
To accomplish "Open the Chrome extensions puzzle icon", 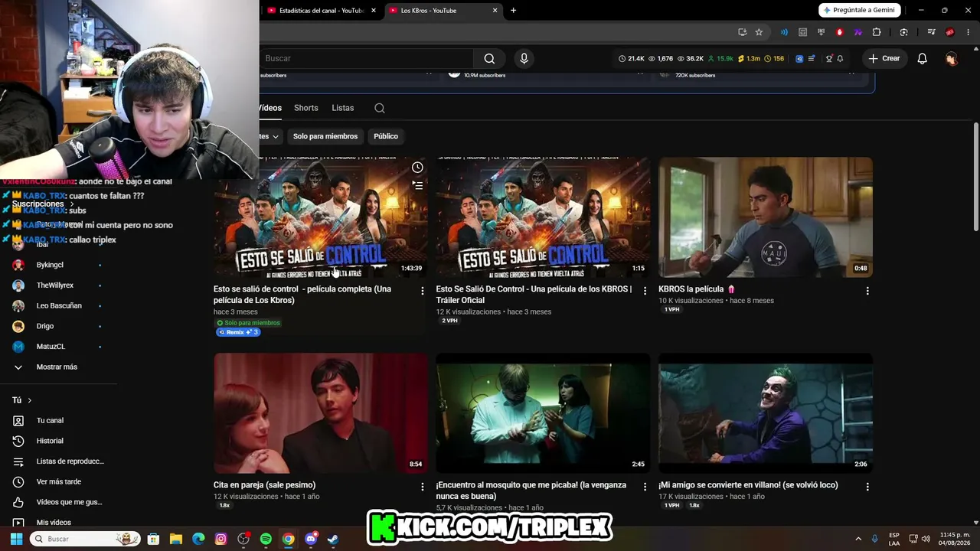I will (x=877, y=32).
